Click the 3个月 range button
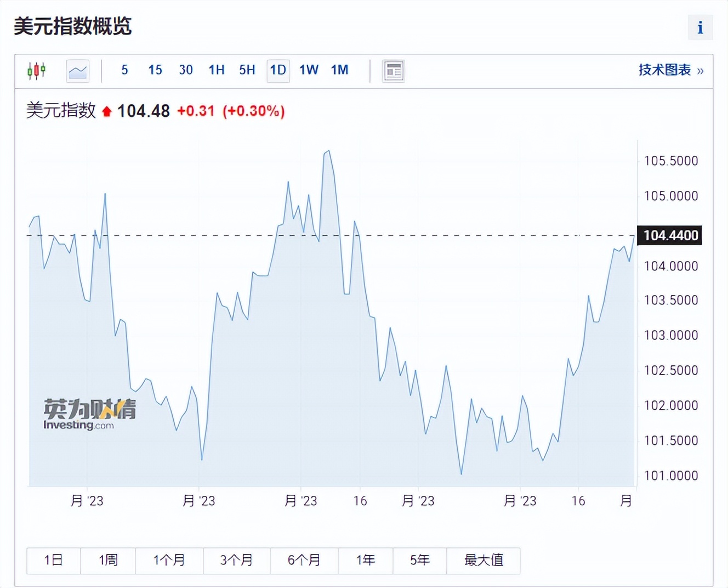The image size is (728, 588). [x=236, y=561]
